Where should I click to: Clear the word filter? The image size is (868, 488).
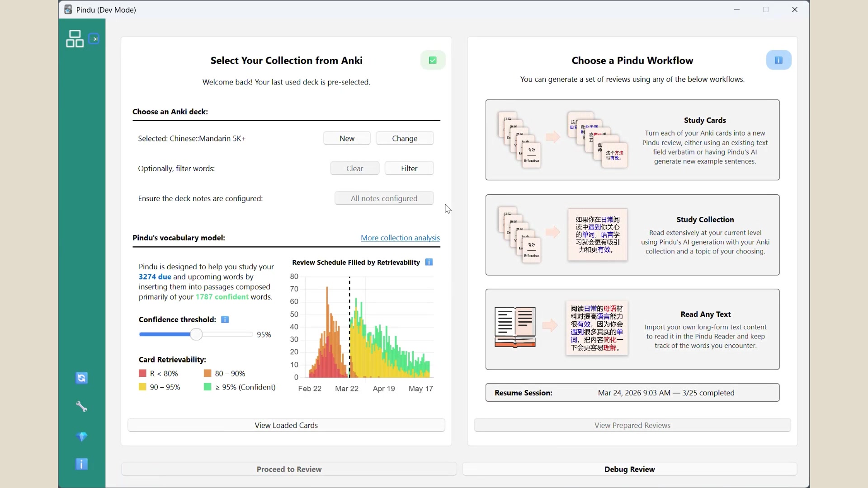354,168
